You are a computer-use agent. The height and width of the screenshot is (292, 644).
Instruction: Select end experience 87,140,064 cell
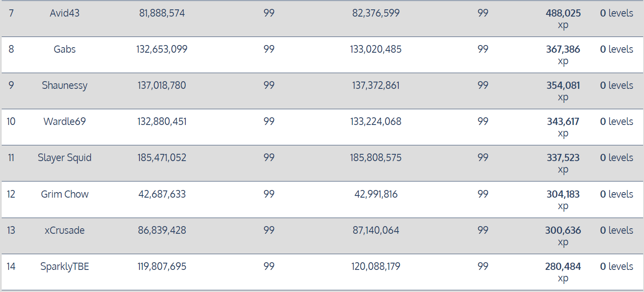point(376,230)
